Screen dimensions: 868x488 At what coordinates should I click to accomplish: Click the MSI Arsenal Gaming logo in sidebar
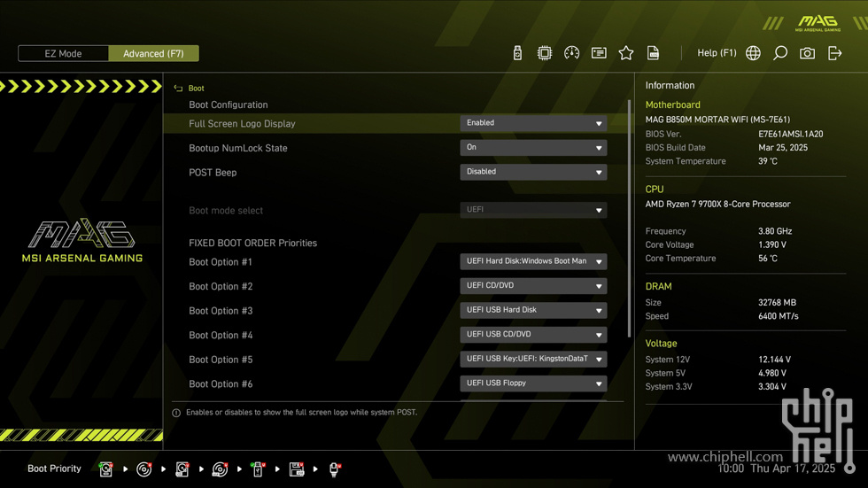tap(81, 240)
